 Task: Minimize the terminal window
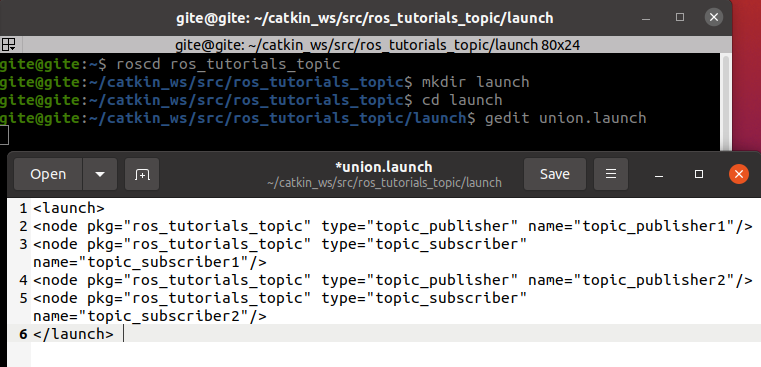[x=645, y=18]
